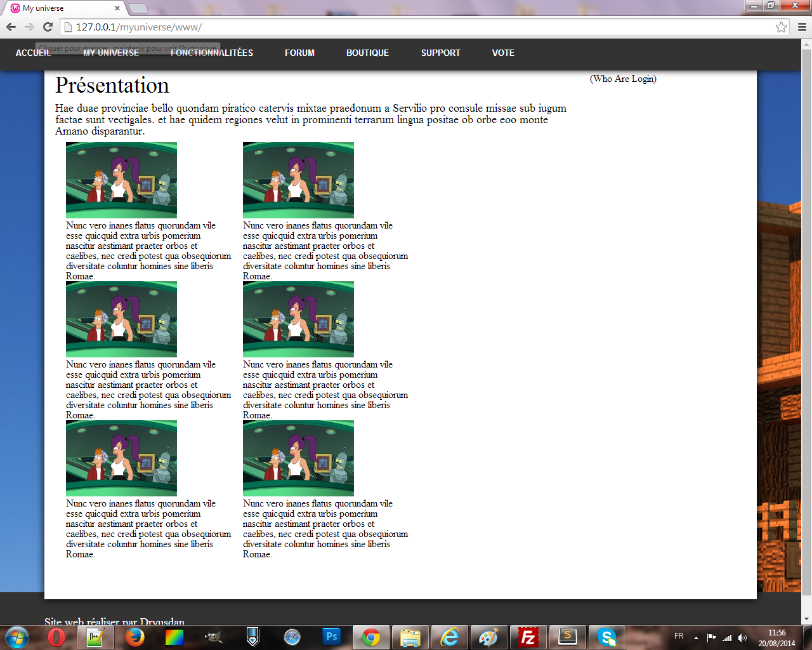Screen dimensions: 812x650
Task: Reload the page with the refresh icon
Action: pos(48,27)
